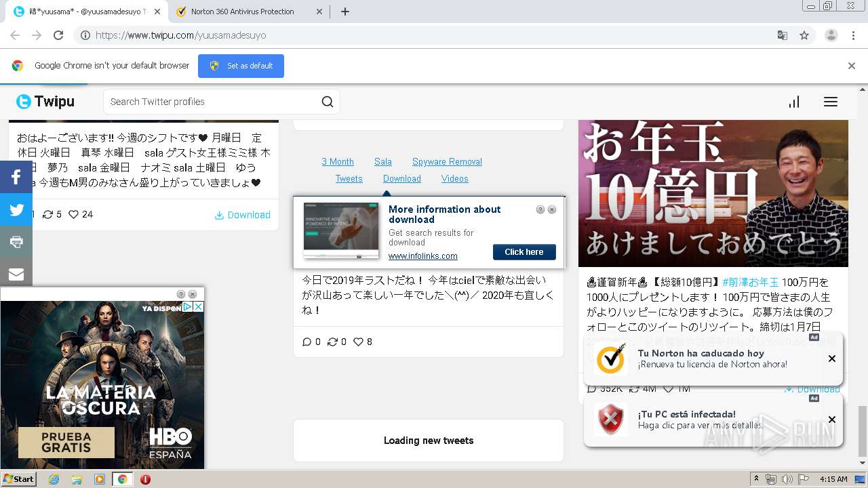Click Chrome taskbar icon
This screenshot has width=868, height=488.
122,479
